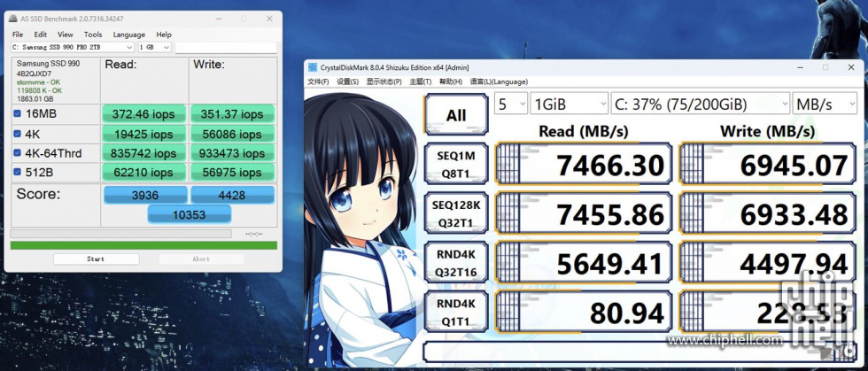Toggle the 512B test checkbox

17,172
